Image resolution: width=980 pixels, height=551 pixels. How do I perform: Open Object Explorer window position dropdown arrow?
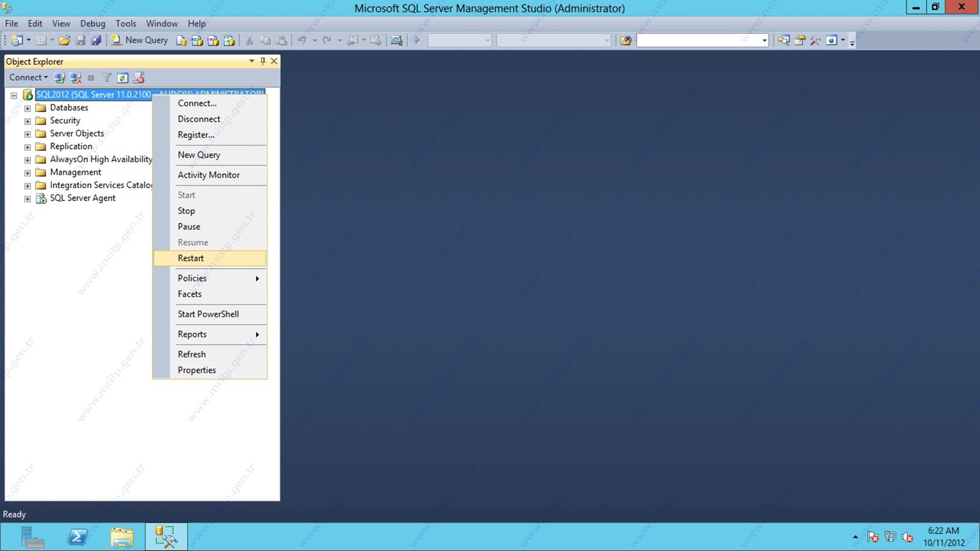pyautogui.click(x=251, y=61)
